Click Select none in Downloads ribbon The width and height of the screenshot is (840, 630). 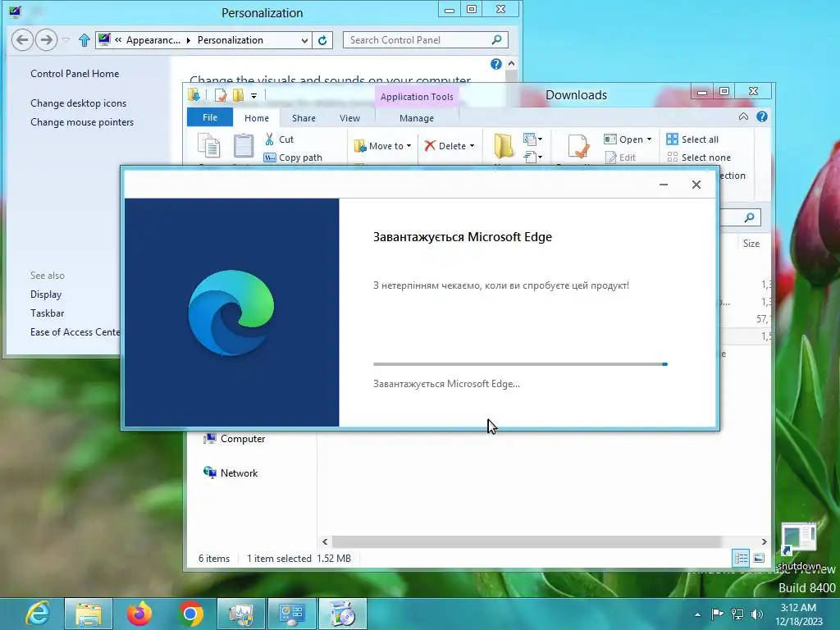coord(699,157)
